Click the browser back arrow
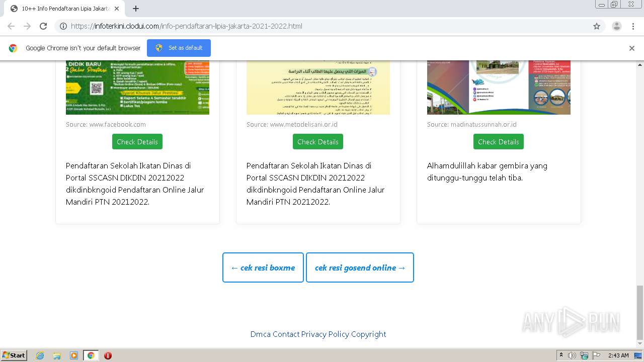This screenshot has width=644, height=362. pos(11,26)
